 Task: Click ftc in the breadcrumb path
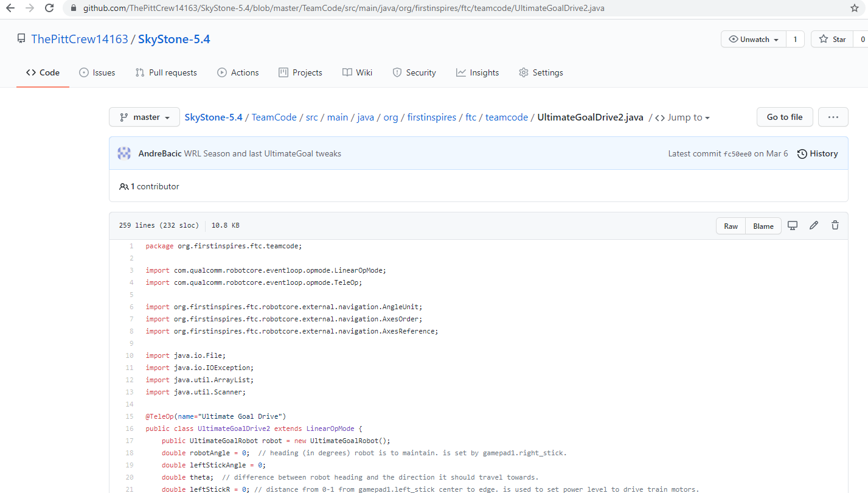pyautogui.click(x=471, y=117)
